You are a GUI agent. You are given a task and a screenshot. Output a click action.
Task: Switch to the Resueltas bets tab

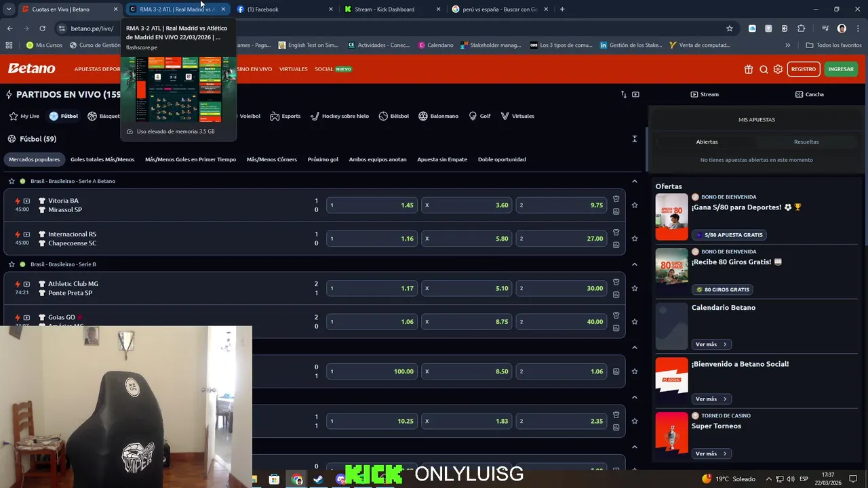coord(806,142)
